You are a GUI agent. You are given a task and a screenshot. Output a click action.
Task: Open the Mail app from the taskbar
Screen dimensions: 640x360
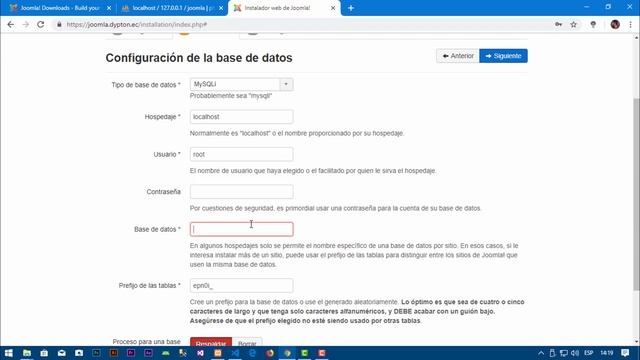pyautogui.click(x=62, y=353)
